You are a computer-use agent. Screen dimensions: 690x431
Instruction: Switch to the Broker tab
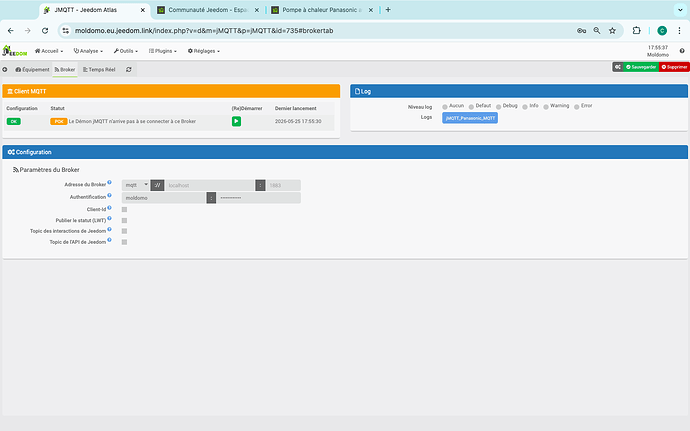point(65,70)
